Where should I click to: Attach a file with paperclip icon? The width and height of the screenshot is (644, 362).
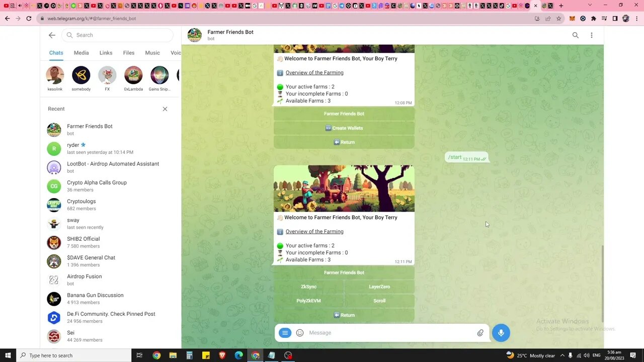[x=480, y=333]
